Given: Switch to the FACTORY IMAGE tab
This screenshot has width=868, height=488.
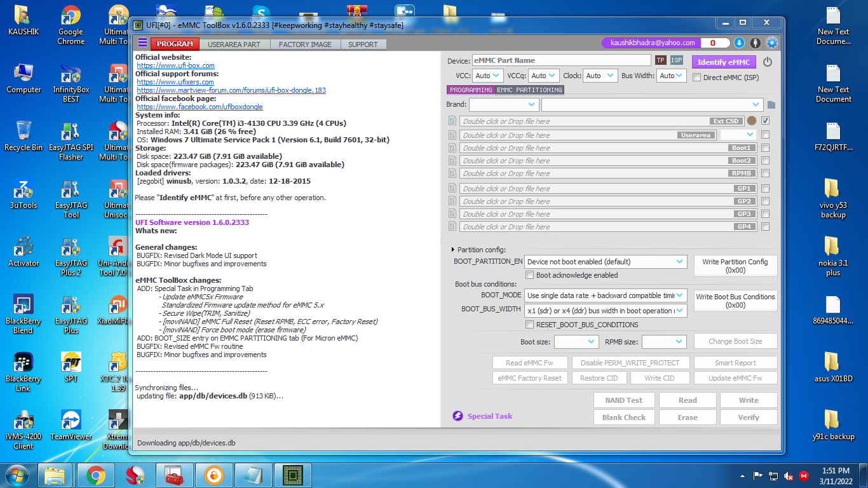Looking at the screenshot, I should click(x=305, y=44).
